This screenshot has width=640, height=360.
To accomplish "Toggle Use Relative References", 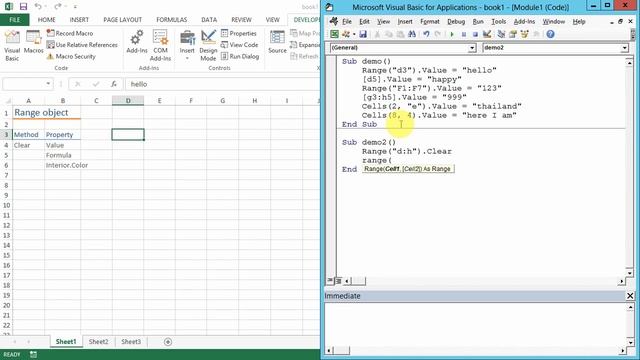I will (x=82, y=45).
